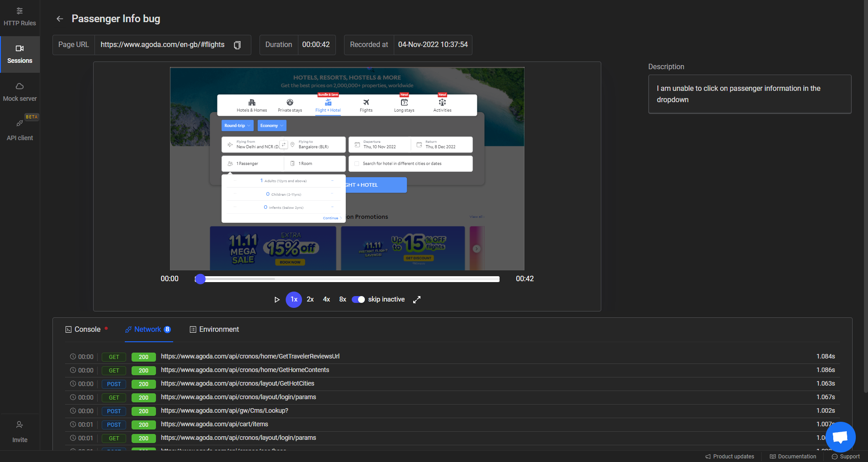Toggle skip inactive switch

click(x=359, y=299)
